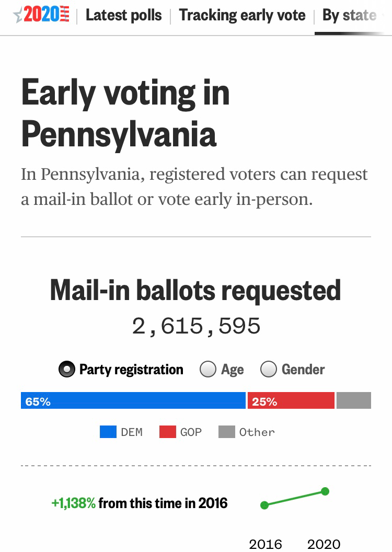Click the blue DEM legend swatch
Image resolution: width=392 pixels, height=552 pixels.
(108, 432)
